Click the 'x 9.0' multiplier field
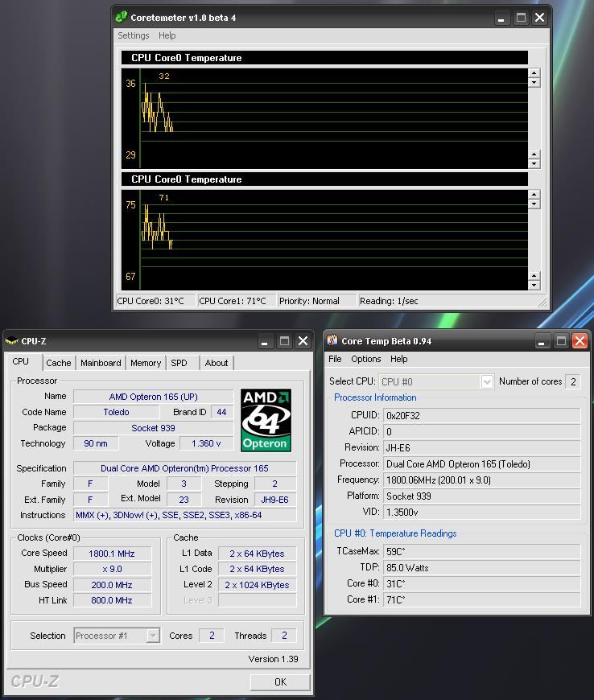Image resolution: width=594 pixels, height=700 pixels. click(x=112, y=569)
